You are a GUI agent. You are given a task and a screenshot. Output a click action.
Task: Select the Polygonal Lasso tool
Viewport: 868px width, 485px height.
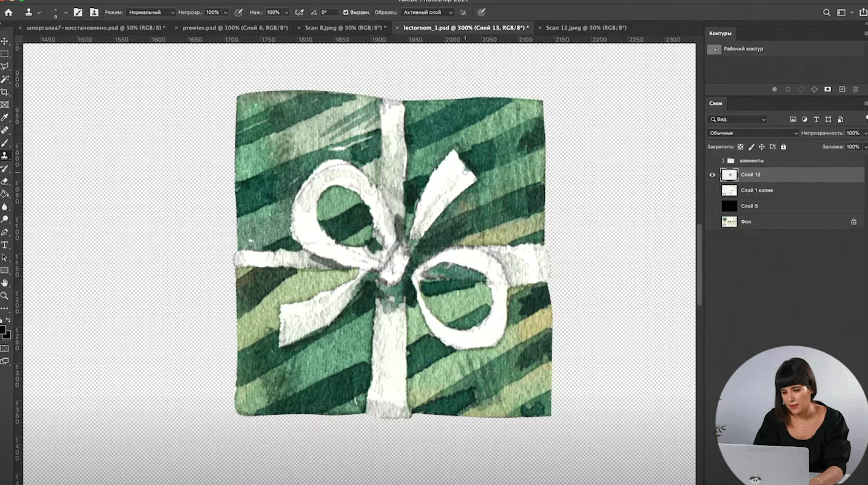(x=5, y=66)
